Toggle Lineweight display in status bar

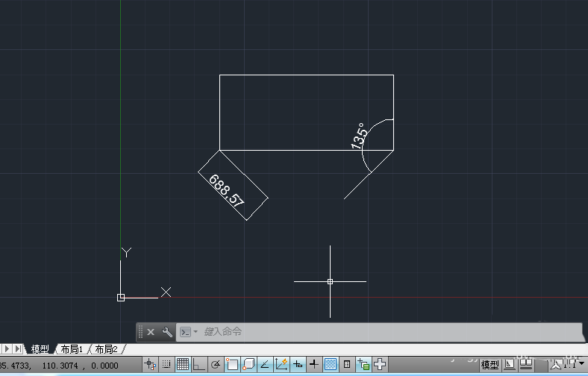coord(314,364)
